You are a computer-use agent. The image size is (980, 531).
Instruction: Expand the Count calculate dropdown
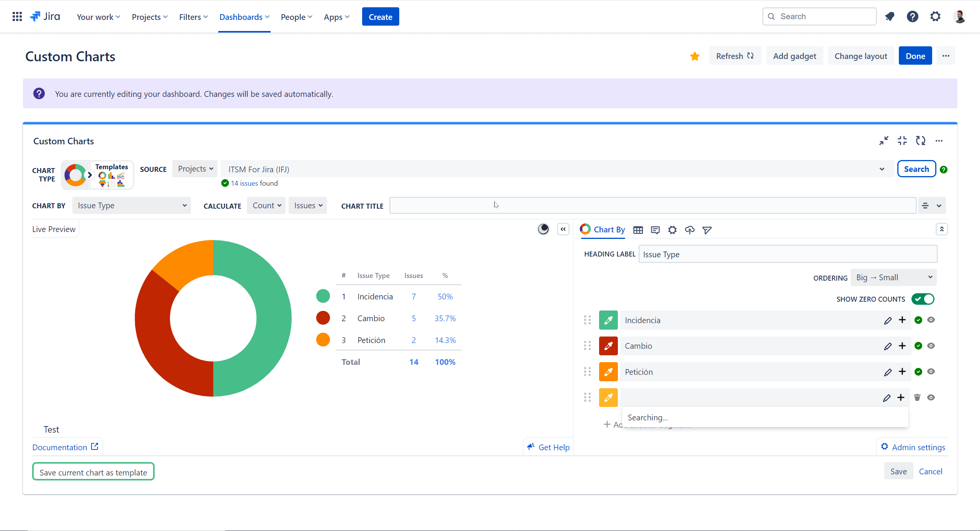point(266,206)
